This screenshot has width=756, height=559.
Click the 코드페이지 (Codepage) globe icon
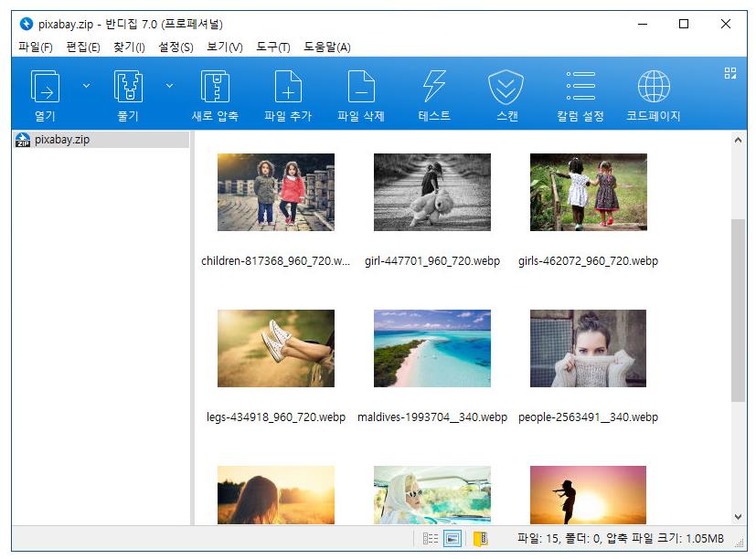click(x=654, y=87)
